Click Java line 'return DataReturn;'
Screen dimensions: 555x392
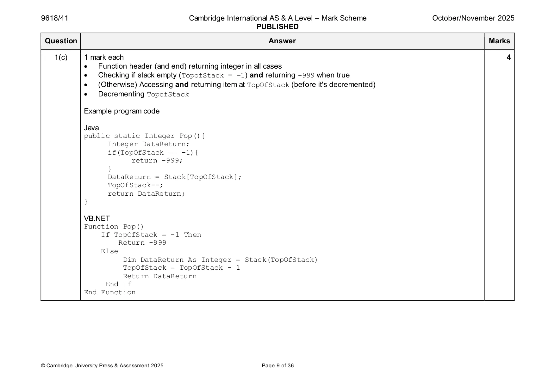pos(147,194)
